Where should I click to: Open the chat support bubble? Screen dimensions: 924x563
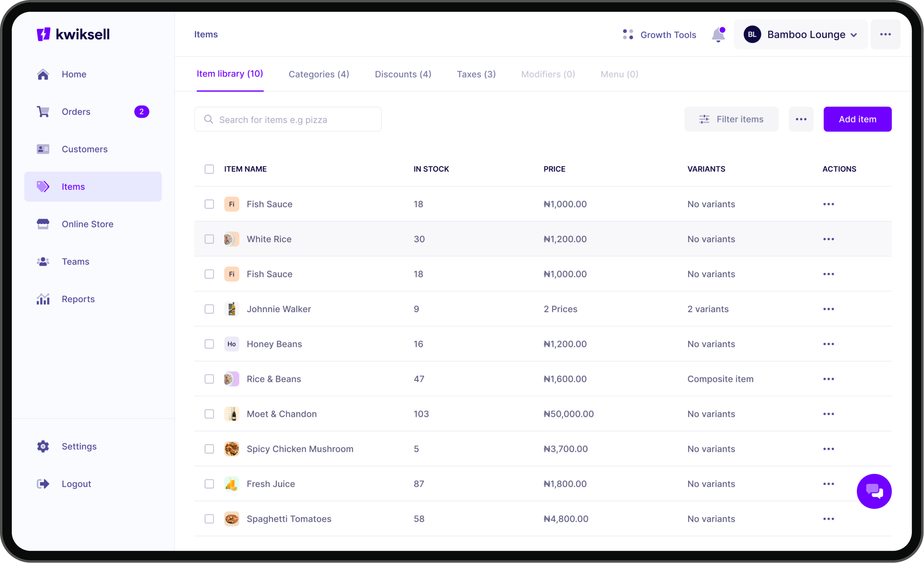[x=874, y=491]
